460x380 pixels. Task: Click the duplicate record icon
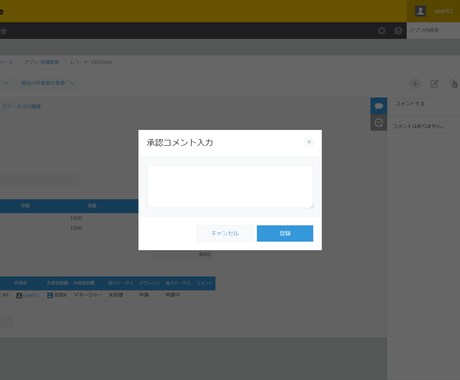click(x=454, y=84)
